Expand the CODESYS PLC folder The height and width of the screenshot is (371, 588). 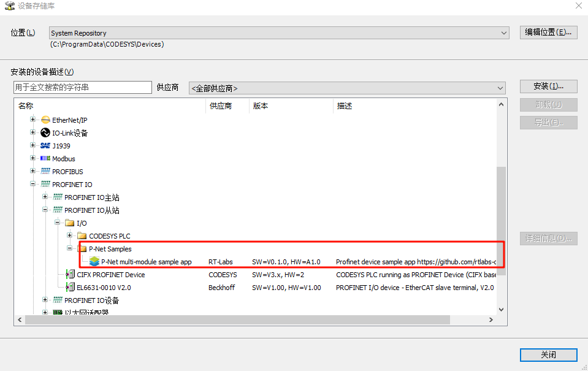70,236
